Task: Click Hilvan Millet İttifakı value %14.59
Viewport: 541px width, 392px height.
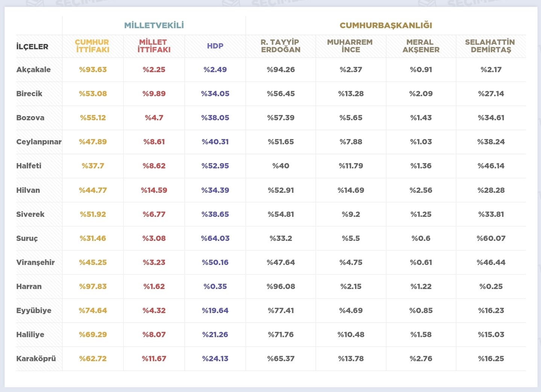Action: [x=154, y=190]
